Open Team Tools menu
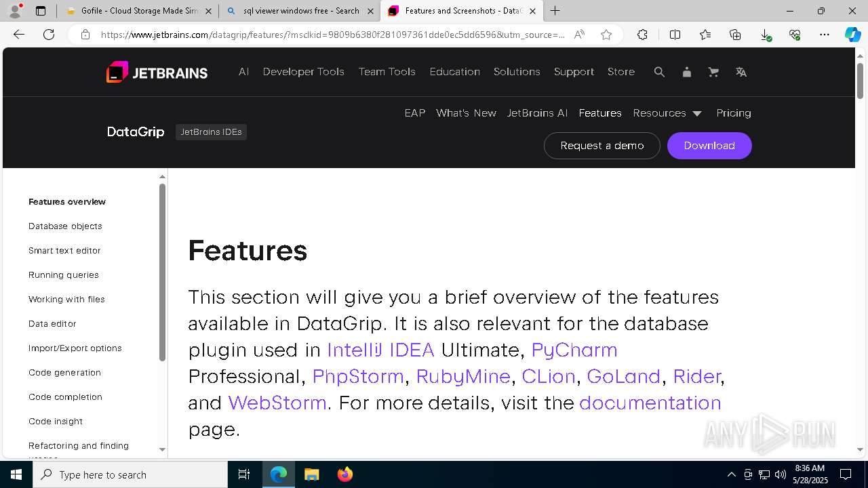The image size is (868, 488). tap(387, 72)
